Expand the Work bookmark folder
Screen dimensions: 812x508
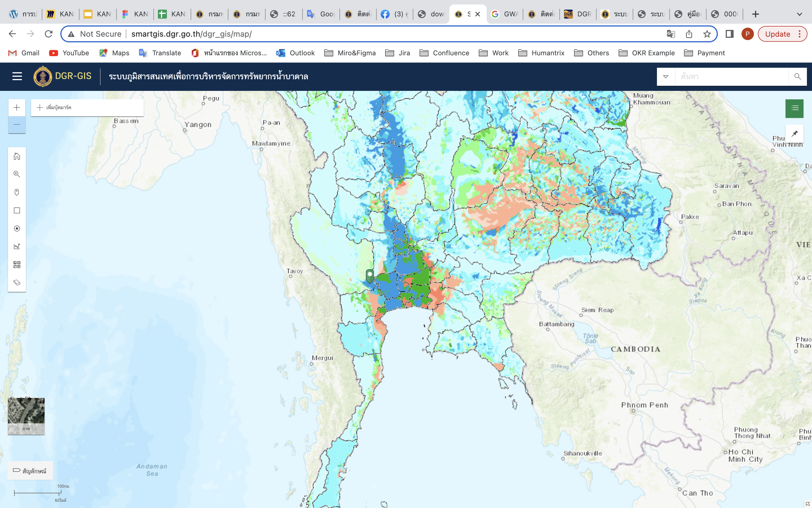point(494,53)
